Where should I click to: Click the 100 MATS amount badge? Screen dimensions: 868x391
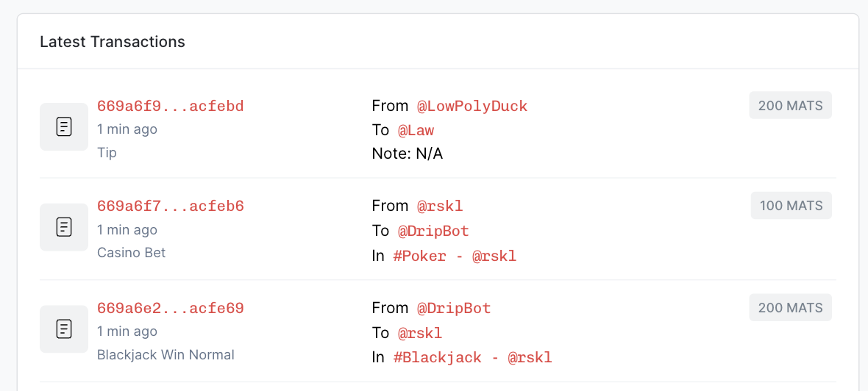[x=791, y=206]
